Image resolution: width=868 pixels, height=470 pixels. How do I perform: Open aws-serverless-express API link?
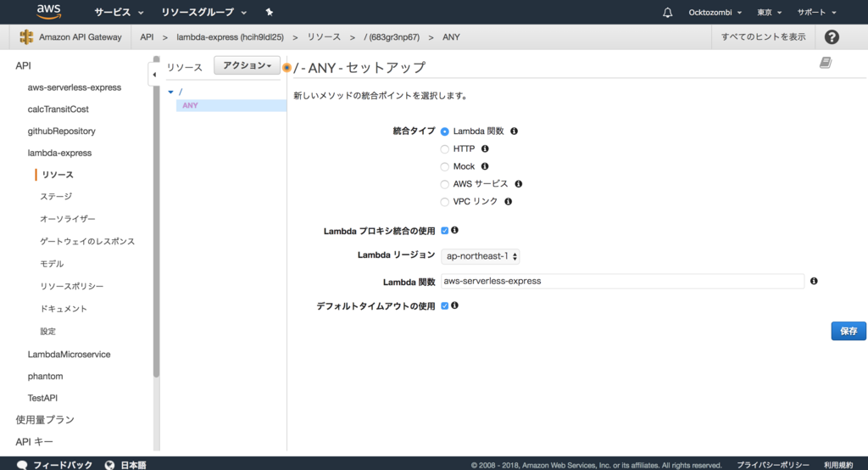(x=75, y=87)
